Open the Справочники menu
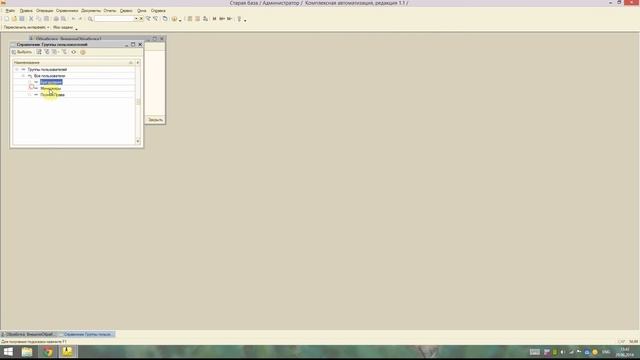This screenshot has height=360, width=640. tap(67, 11)
